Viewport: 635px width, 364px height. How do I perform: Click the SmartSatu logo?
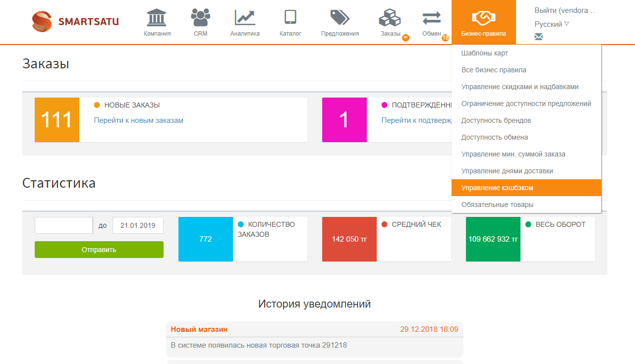(75, 22)
